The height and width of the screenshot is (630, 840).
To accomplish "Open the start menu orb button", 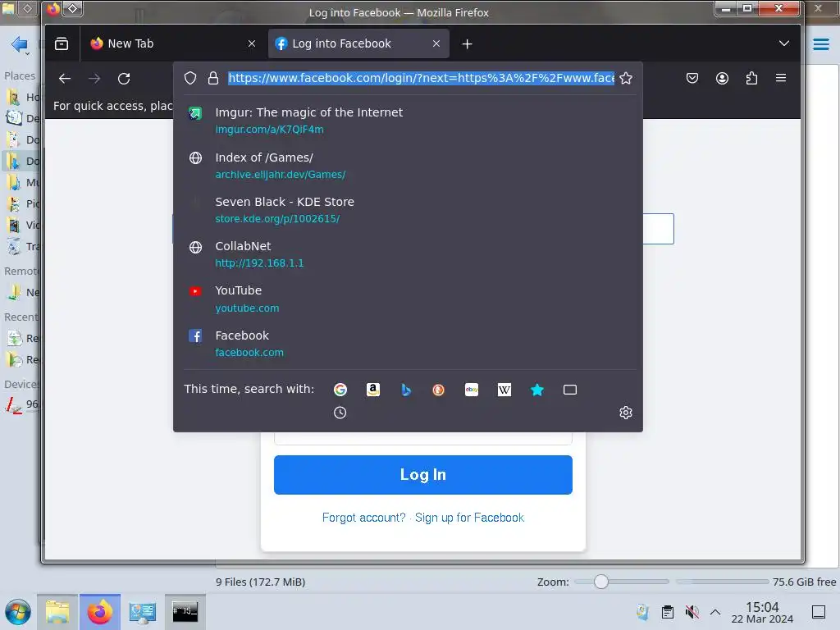I will pos(18,612).
